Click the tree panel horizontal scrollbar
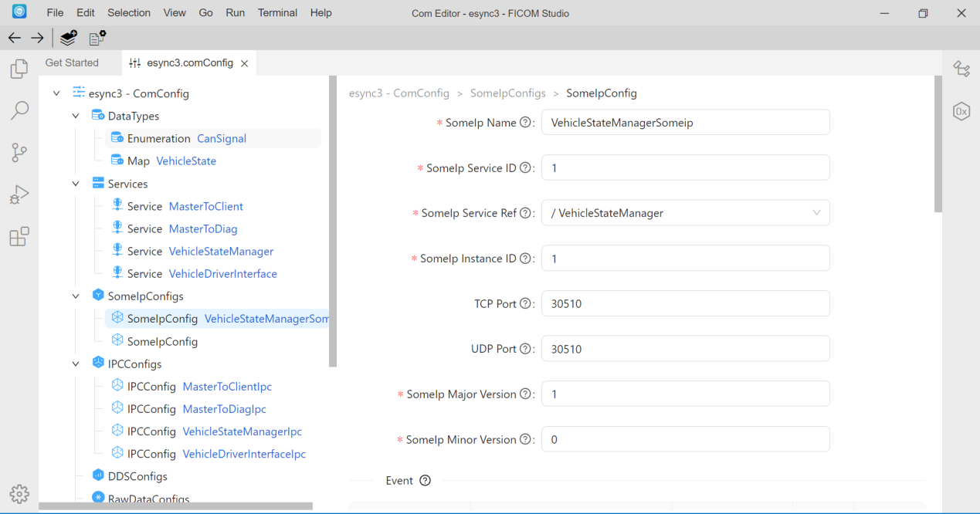Viewport: 980px width, 514px height. point(176,506)
